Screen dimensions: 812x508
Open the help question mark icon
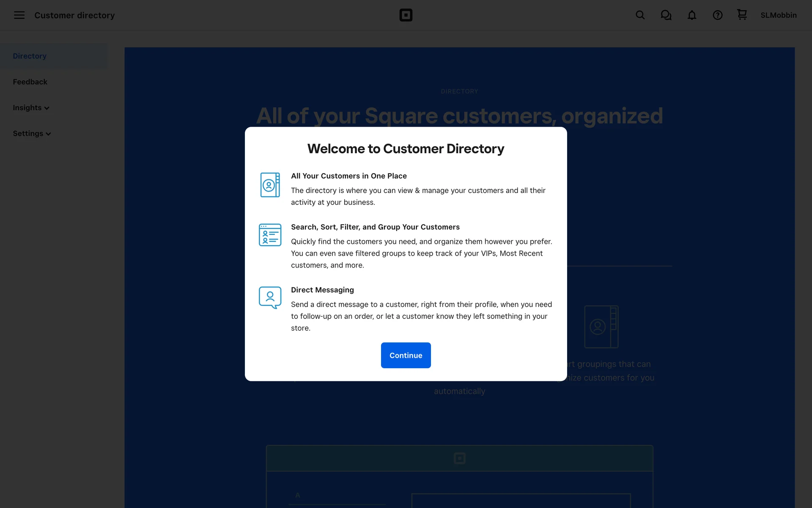point(717,15)
